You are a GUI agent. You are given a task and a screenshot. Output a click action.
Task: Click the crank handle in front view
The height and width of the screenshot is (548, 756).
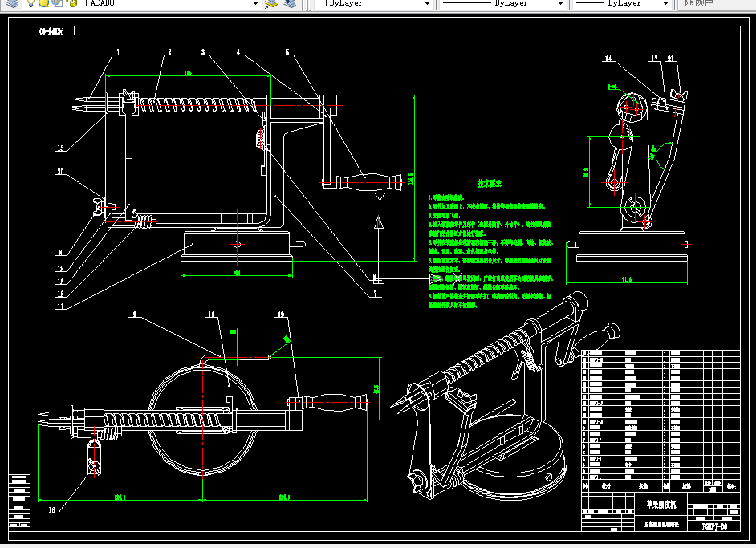tap(369, 181)
